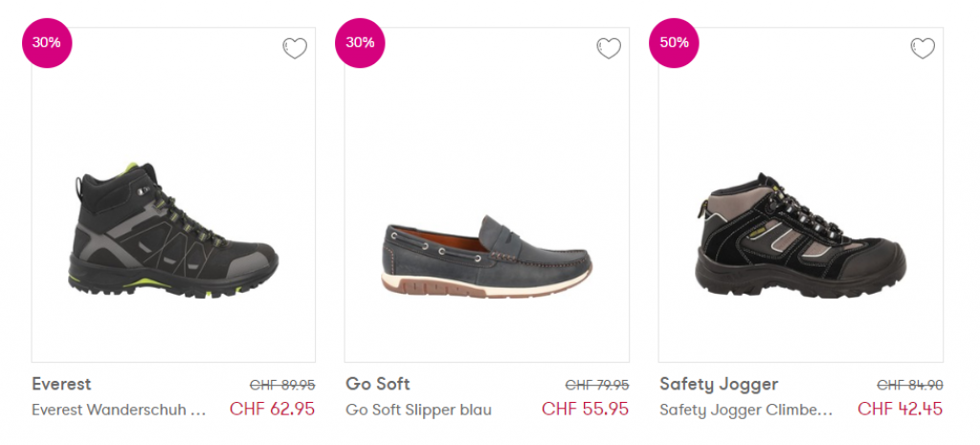The height and width of the screenshot is (445, 980).
Task: Click the sale price CHF 42.45
Action: [x=900, y=410]
